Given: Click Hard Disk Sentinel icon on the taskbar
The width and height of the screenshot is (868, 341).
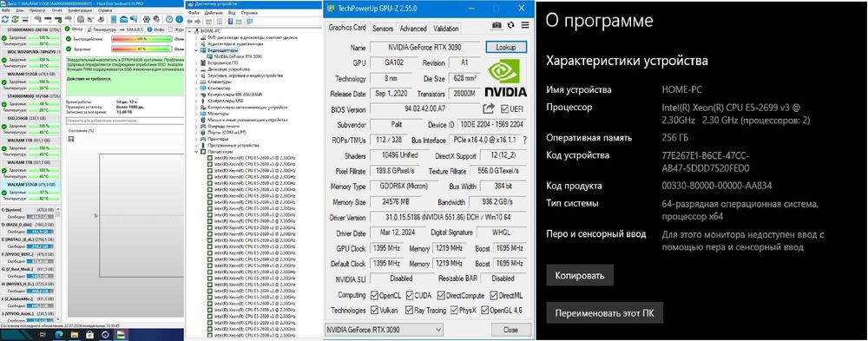Looking at the screenshot, I should coord(121,334).
